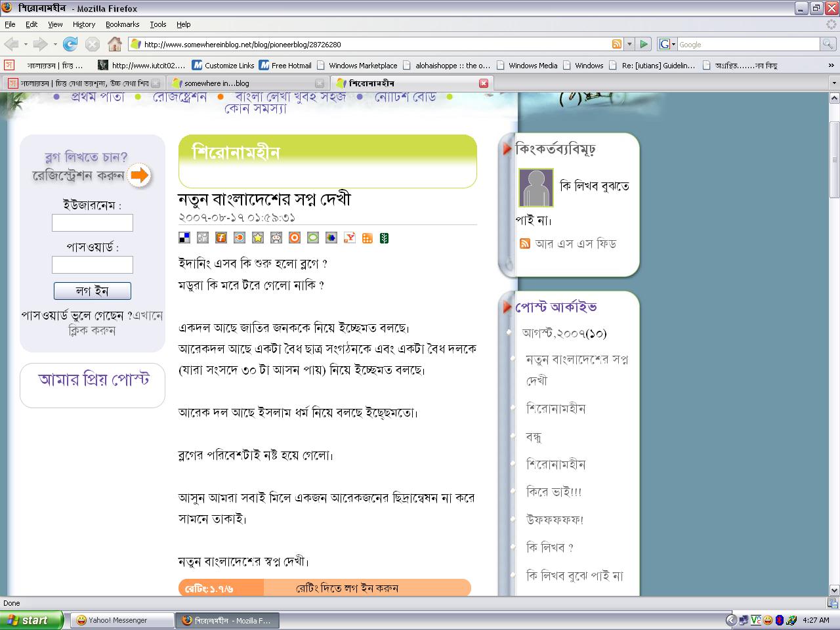Switch to Yahoo! Messenger taskbar item
840x630 pixels.
coord(121,619)
